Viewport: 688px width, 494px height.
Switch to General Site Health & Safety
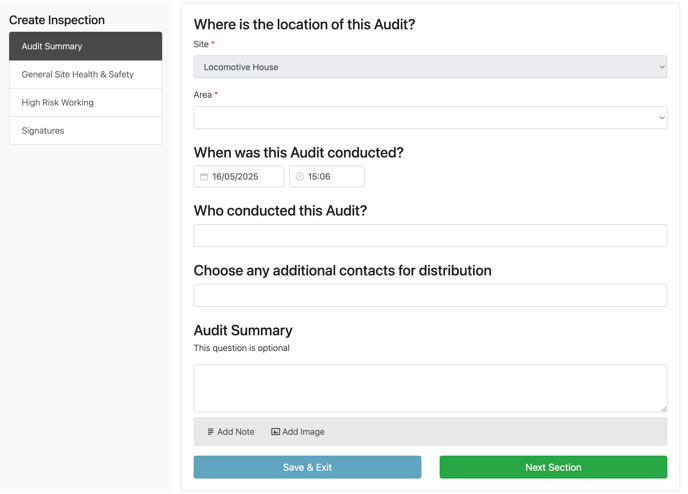pyautogui.click(x=86, y=75)
